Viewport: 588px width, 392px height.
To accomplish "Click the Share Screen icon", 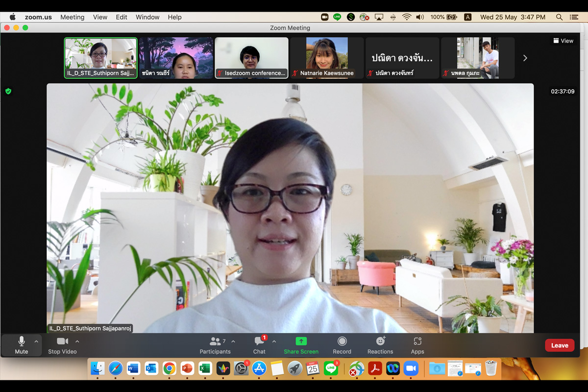I will (301, 342).
